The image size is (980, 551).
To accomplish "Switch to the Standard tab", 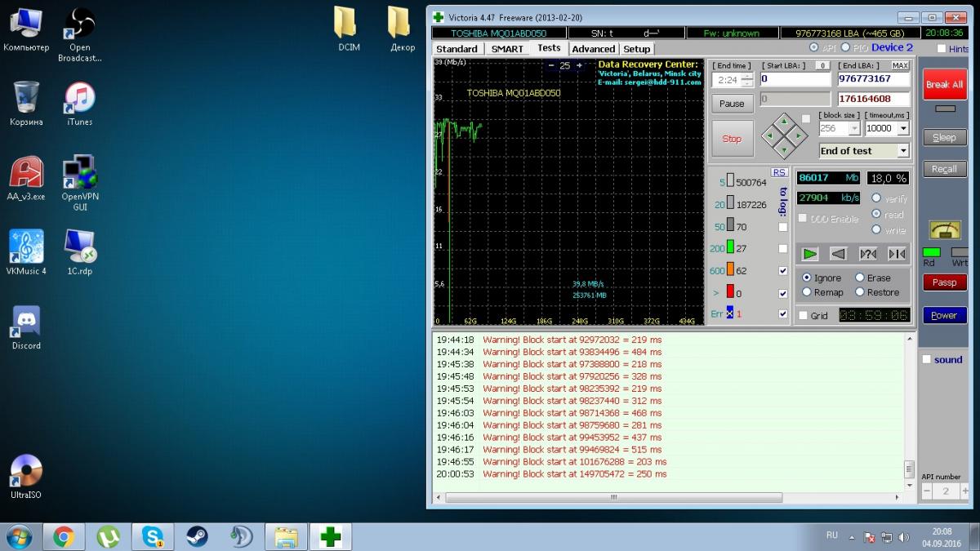I will tap(457, 49).
